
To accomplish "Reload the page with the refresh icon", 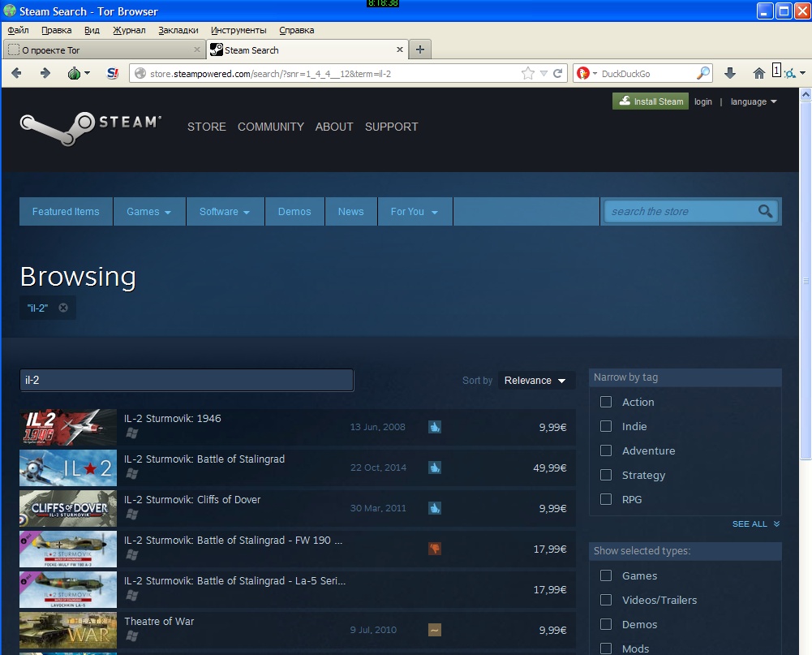I will pos(558,74).
